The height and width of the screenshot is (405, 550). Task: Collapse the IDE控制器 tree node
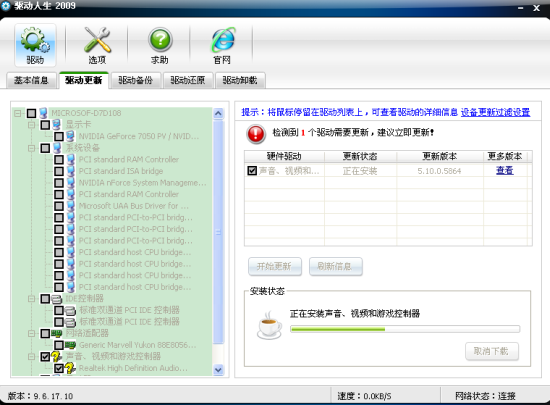click(x=31, y=299)
